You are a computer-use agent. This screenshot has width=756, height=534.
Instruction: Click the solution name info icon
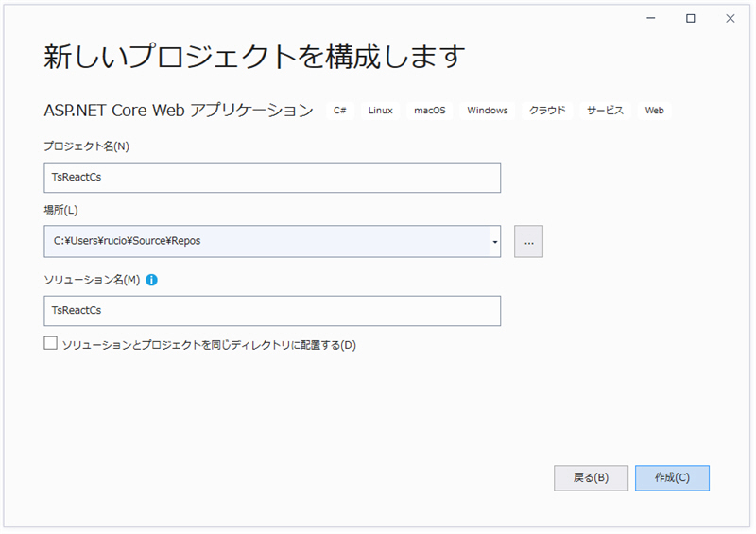151,280
